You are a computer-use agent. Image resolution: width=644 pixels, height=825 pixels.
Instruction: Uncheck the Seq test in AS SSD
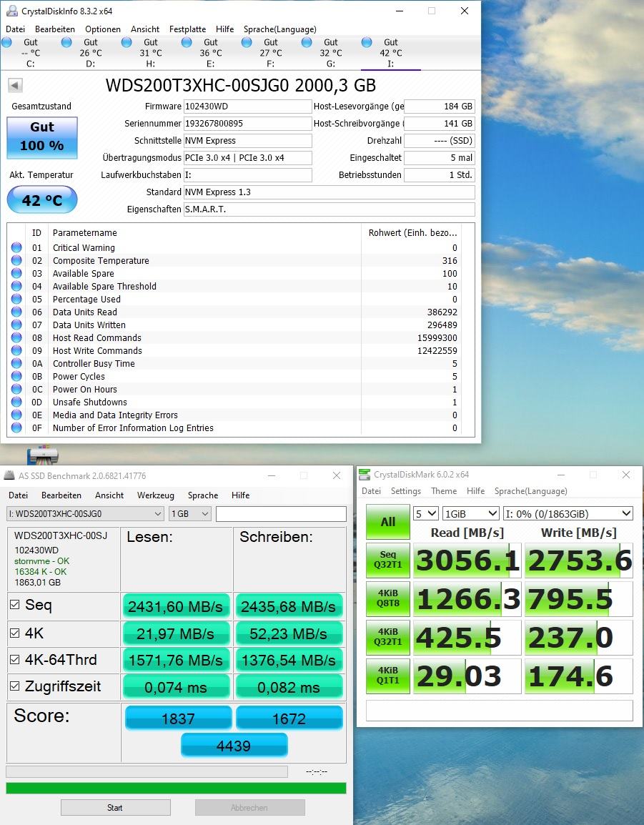pyautogui.click(x=15, y=605)
